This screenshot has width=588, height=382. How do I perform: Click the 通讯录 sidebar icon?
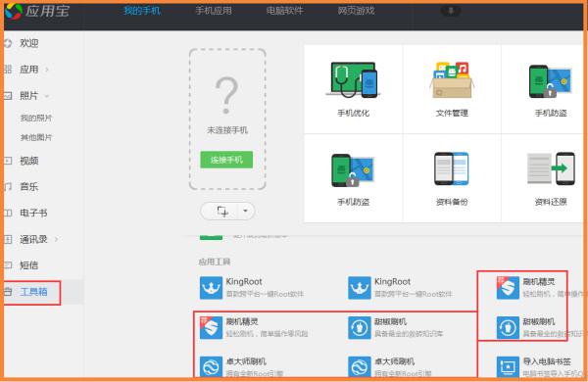8,239
